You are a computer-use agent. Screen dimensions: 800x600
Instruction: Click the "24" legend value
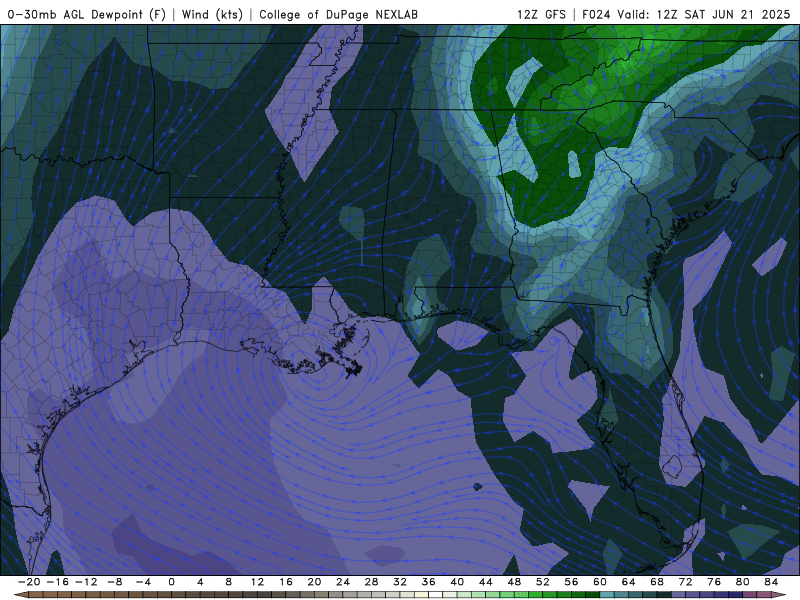point(343,582)
